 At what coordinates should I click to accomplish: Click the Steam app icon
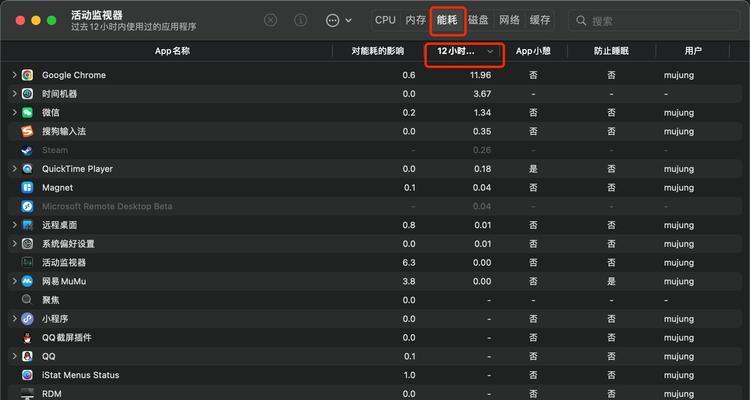27,150
